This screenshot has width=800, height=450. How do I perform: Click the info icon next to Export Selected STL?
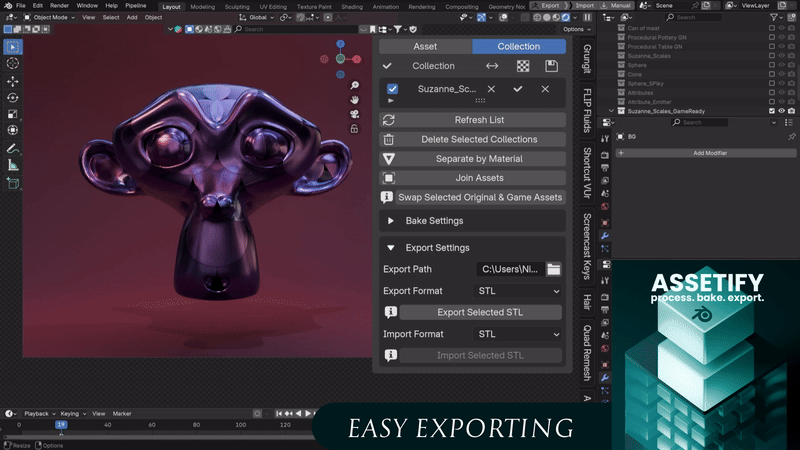click(391, 312)
